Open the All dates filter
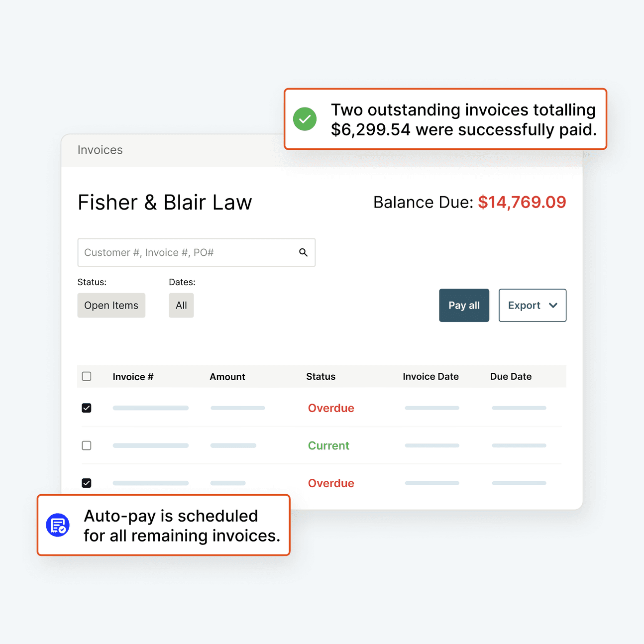This screenshot has height=644, width=644. pos(181,306)
